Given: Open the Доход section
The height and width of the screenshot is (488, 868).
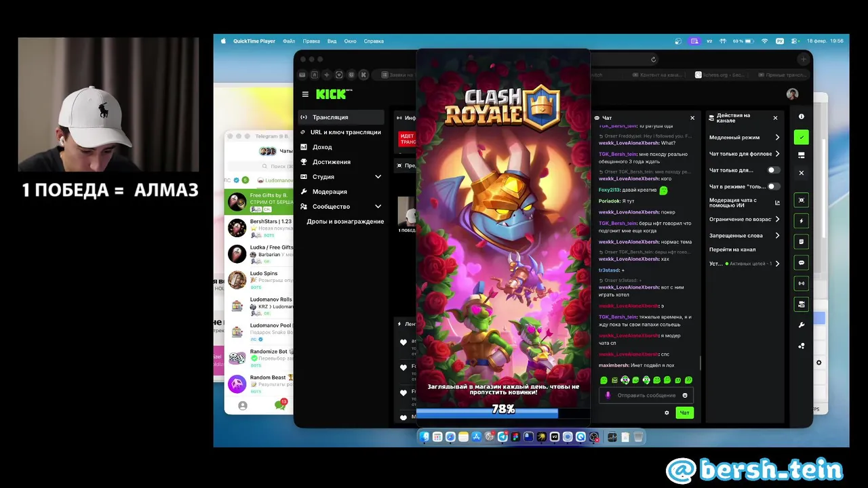Looking at the screenshot, I should pos(341,147).
